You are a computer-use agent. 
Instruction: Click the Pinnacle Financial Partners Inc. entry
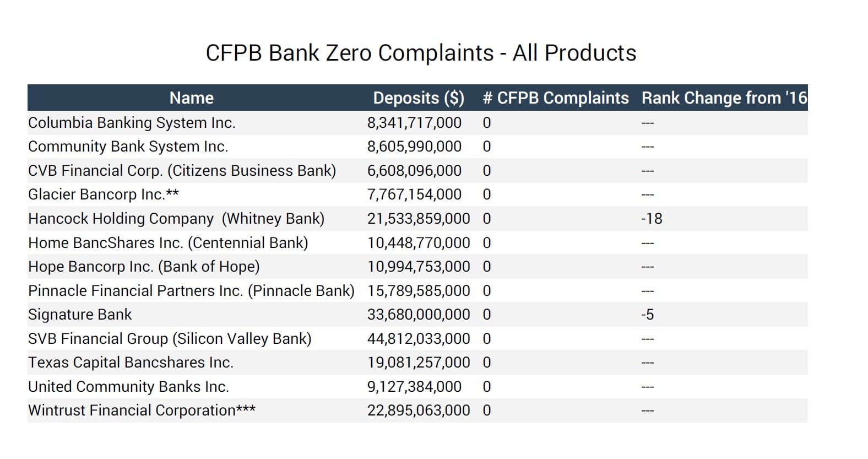[x=191, y=290]
